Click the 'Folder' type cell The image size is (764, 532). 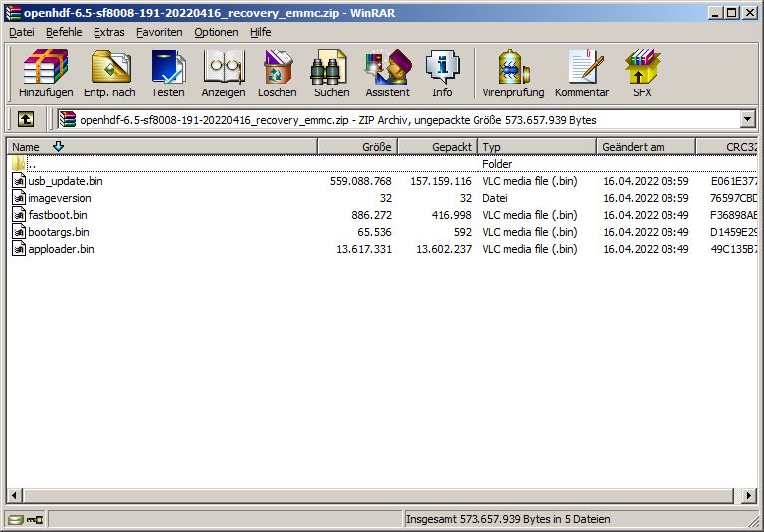point(497,164)
